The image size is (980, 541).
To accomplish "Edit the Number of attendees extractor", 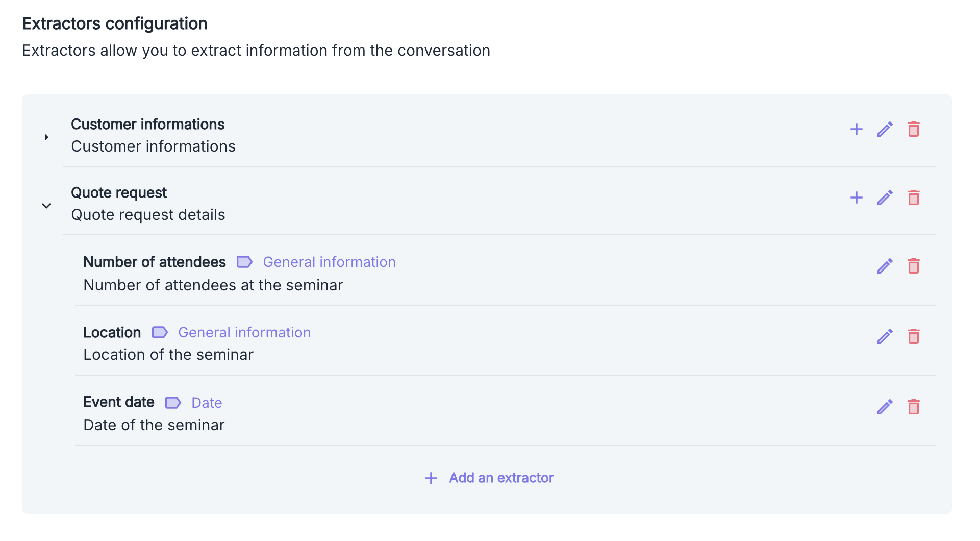I will 885,266.
